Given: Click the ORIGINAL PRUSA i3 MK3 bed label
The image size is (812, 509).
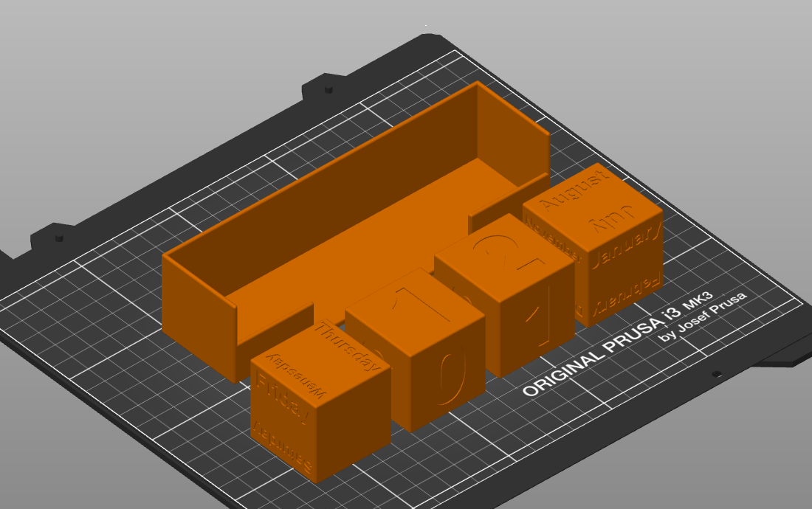Looking at the screenshot, I should coord(618,344).
